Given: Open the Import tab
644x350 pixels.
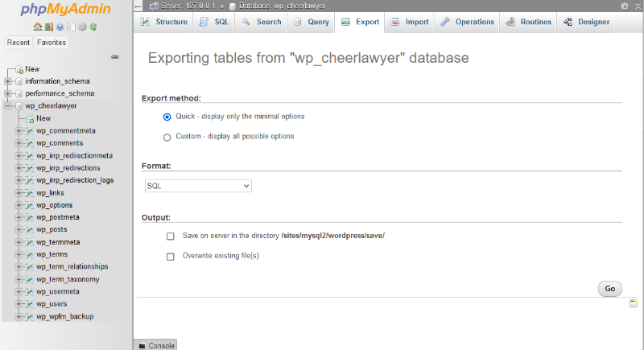Looking at the screenshot, I should coord(410,23).
